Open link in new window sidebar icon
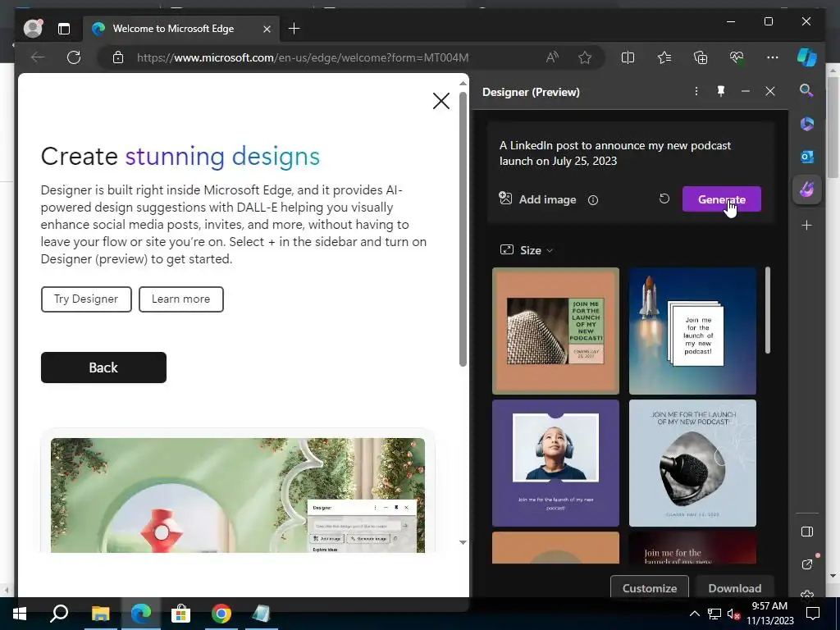Screen dimensions: 840x630 pyautogui.click(x=807, y=564)
